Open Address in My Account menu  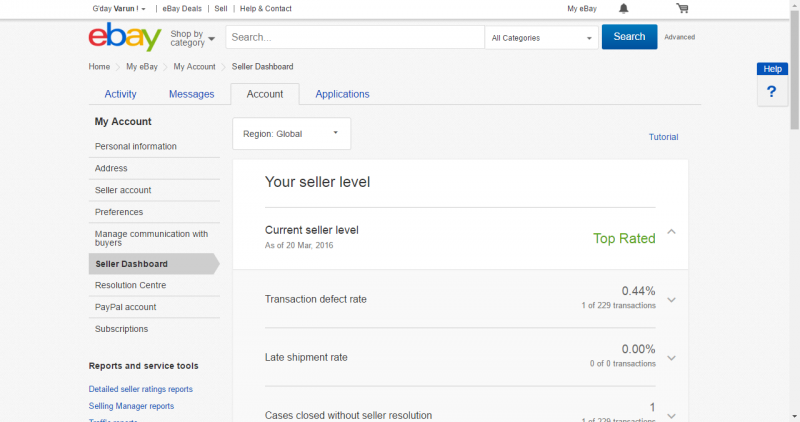(111, 168)
